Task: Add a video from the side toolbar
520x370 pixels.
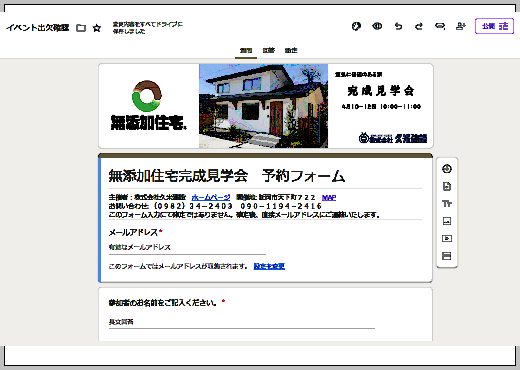Action: pos(447,238)
